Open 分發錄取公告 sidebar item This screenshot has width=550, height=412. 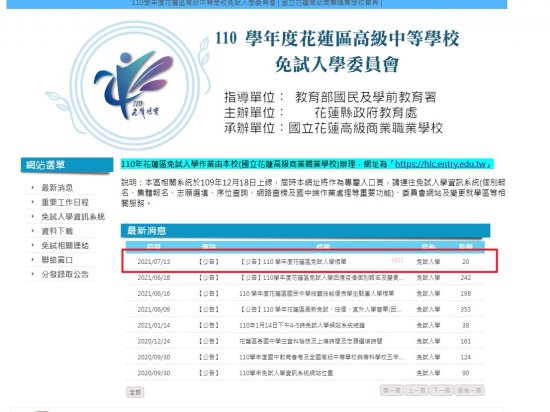pos(65,274)
